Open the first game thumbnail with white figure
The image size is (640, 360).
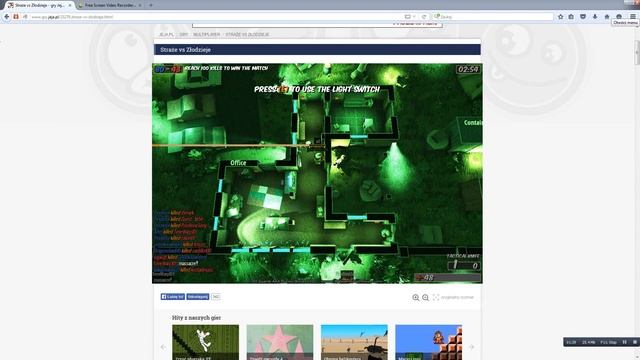(x=206, y=342)
